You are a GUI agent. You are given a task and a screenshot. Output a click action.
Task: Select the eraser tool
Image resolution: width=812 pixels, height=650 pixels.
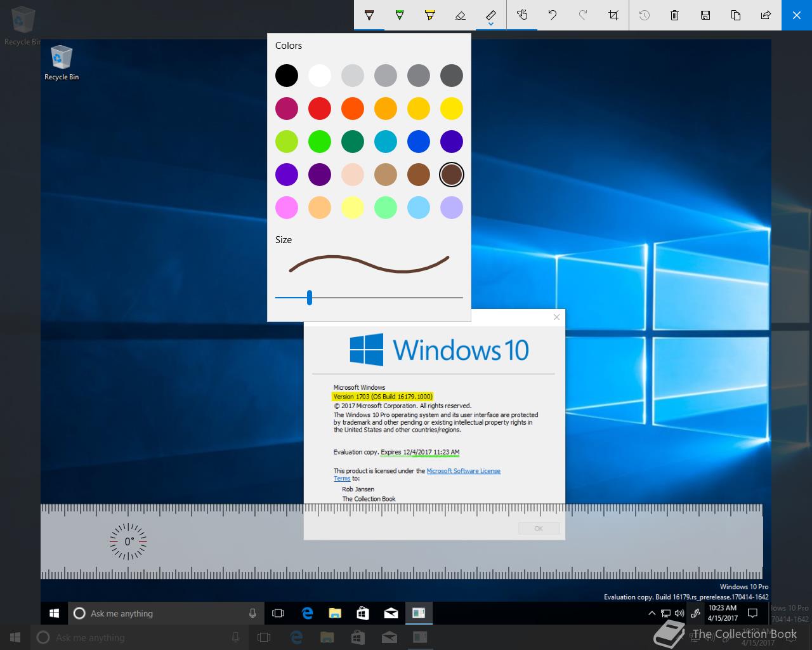[461, 15]
